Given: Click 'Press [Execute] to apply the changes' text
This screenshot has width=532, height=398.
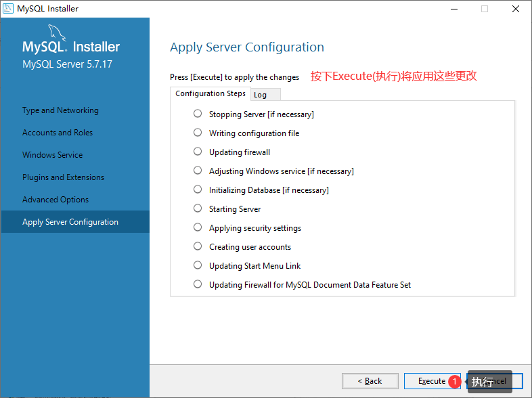Looking at the screenshot, I should (234, 77).
